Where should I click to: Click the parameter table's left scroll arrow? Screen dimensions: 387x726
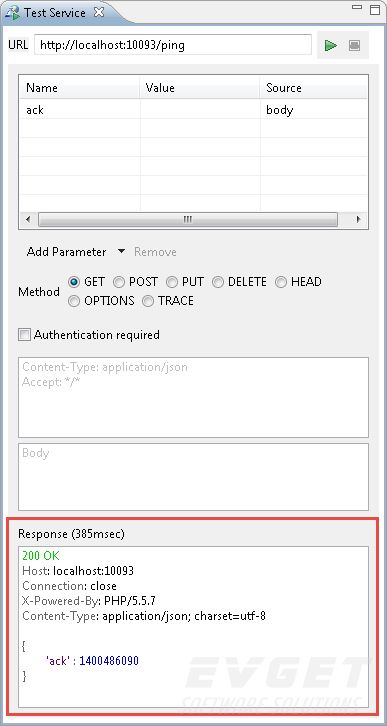28,219
